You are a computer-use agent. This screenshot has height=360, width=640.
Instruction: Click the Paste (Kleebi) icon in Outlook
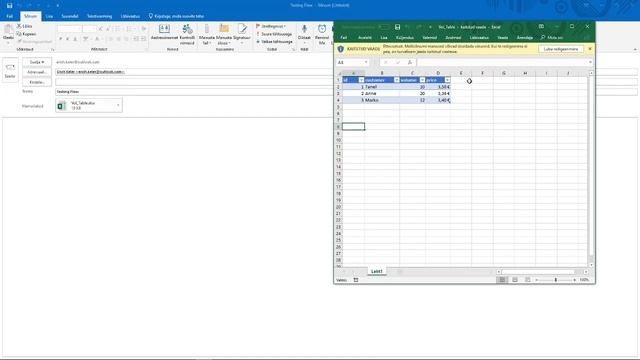point(8,30)
